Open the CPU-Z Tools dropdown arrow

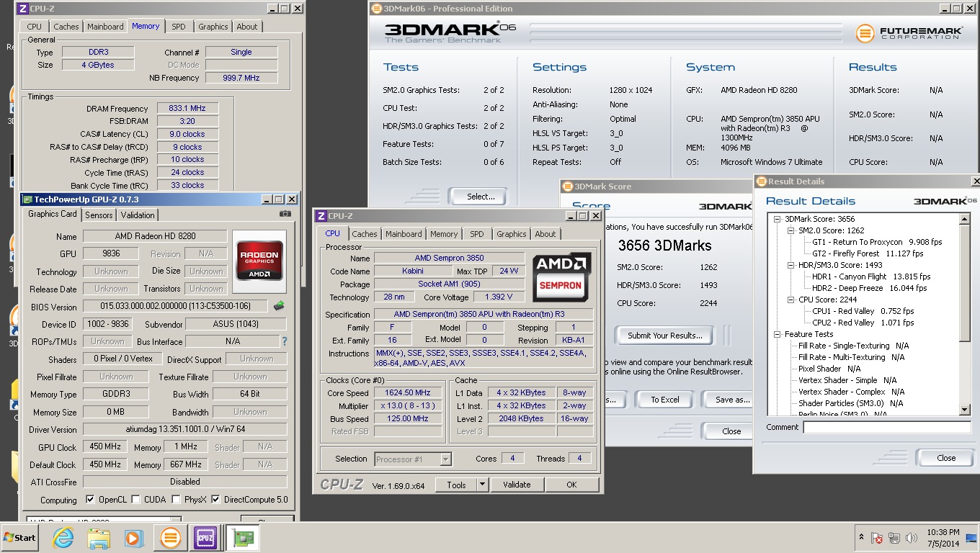coord(482,485)
